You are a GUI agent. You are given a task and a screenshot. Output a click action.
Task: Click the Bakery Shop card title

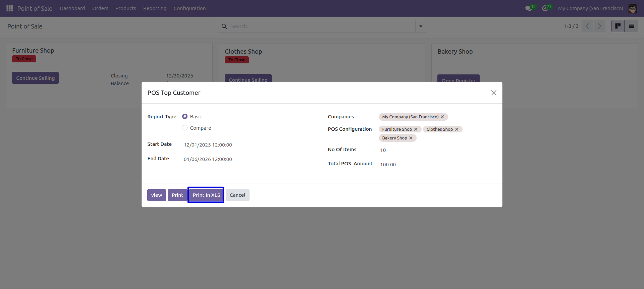click(x=455, y=51)
